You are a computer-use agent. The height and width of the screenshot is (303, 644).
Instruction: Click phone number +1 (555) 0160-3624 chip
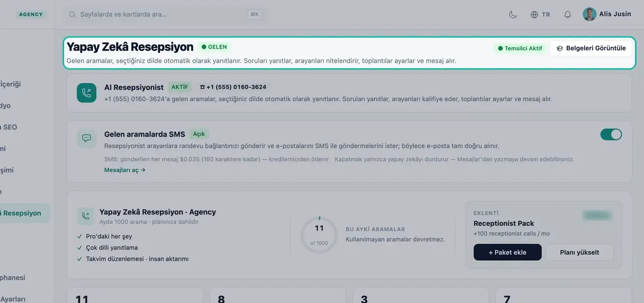[x=233, y=87]
